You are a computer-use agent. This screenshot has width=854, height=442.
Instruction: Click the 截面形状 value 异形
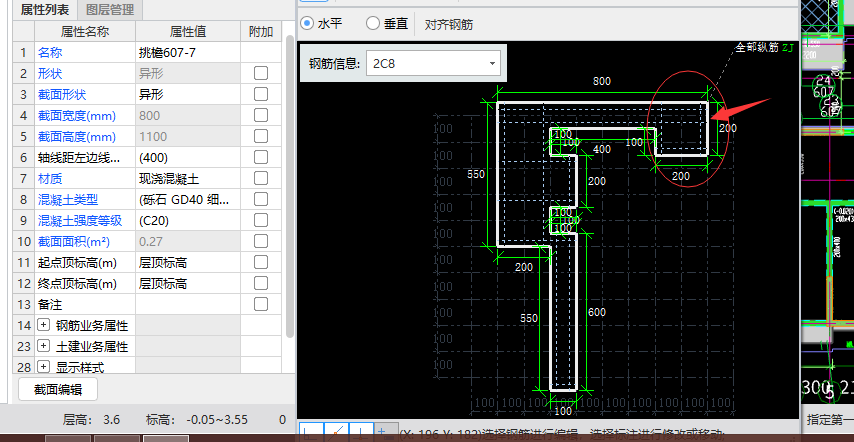pyautogui.click(x=188, y=95)
